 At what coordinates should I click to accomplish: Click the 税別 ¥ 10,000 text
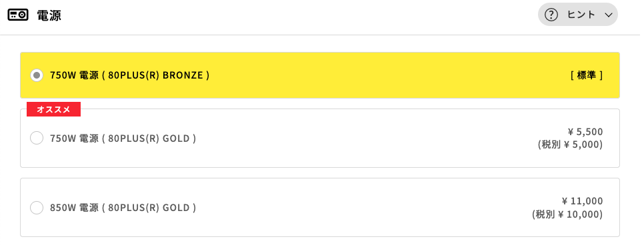coord(567,214)
